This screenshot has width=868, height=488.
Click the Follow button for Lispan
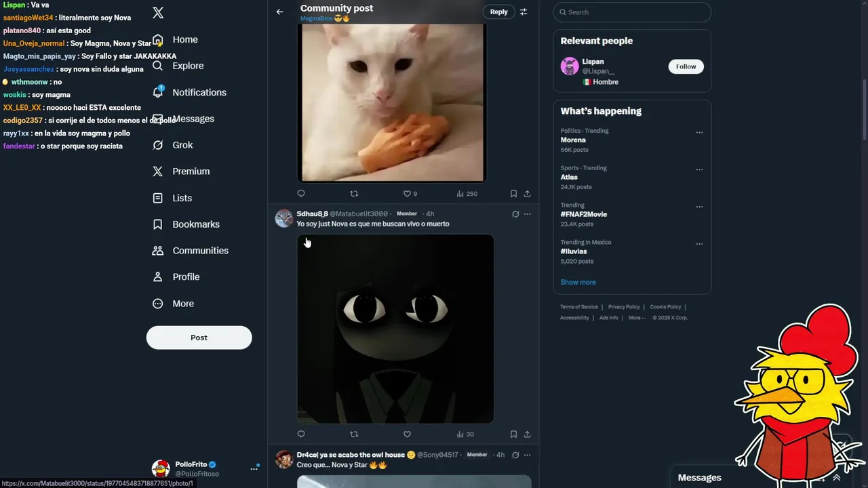point(686,66)
